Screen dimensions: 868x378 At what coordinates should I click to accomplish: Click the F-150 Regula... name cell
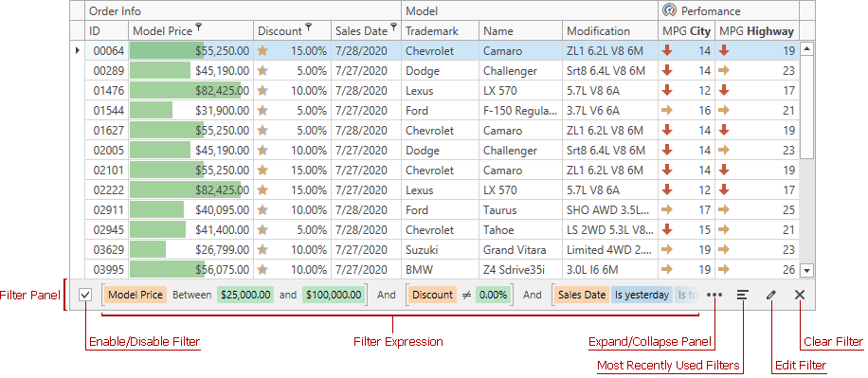pos(520,111)
